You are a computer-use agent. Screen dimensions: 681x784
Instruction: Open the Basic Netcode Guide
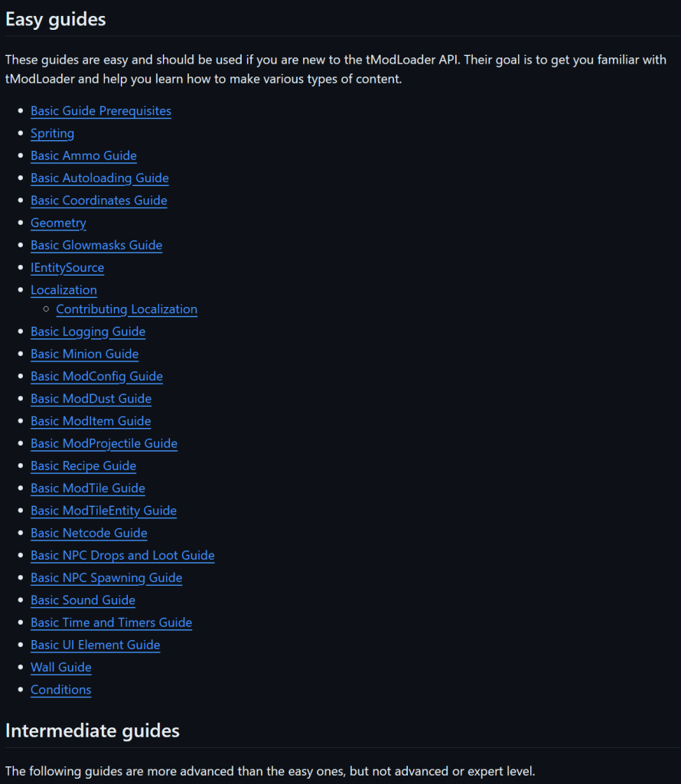89,533
